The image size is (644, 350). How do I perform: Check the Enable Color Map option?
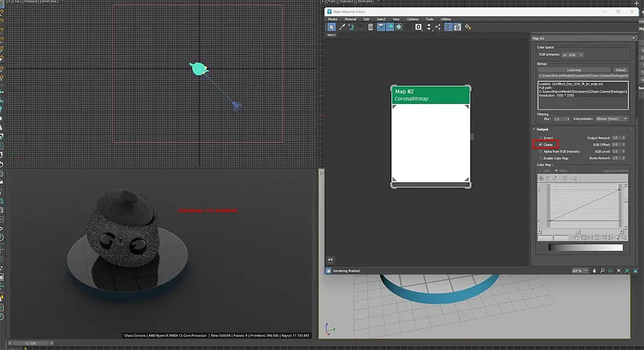tap(541, 158)
